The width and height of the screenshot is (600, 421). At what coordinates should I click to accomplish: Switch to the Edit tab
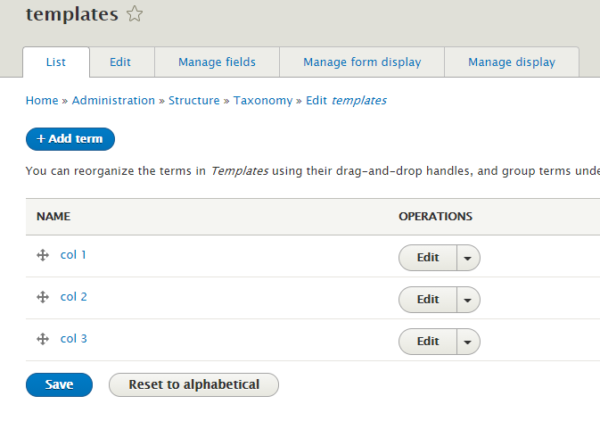click(x=120, y=62)
